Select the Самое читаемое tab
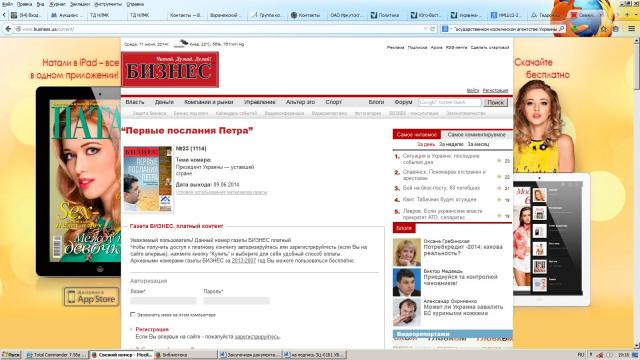This screenshot has width=640, height=360. (x=416, y=135)
